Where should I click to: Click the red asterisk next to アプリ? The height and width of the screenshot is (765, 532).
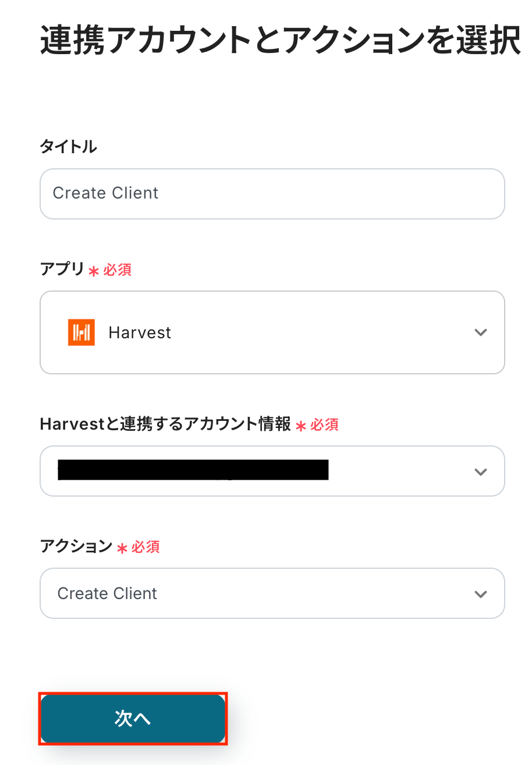[94, 271]
